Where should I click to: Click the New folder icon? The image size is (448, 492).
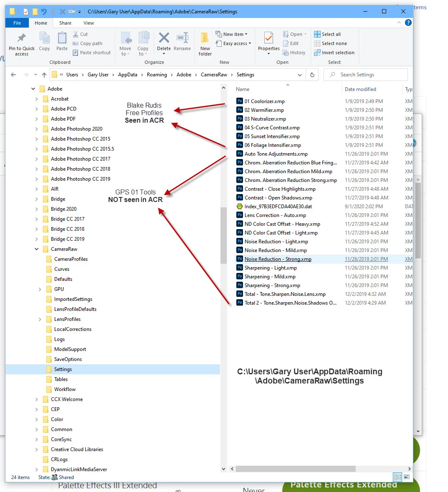point(205,38)
